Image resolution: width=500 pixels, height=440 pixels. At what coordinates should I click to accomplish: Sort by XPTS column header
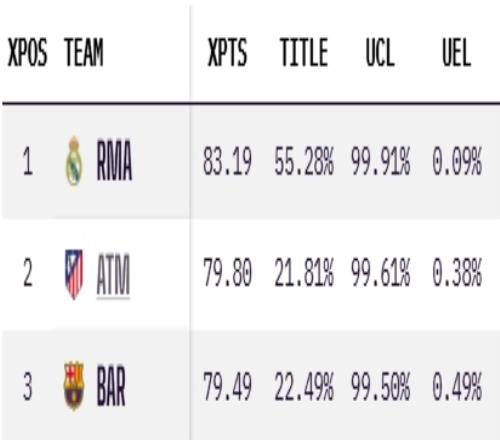click(227, 52)
